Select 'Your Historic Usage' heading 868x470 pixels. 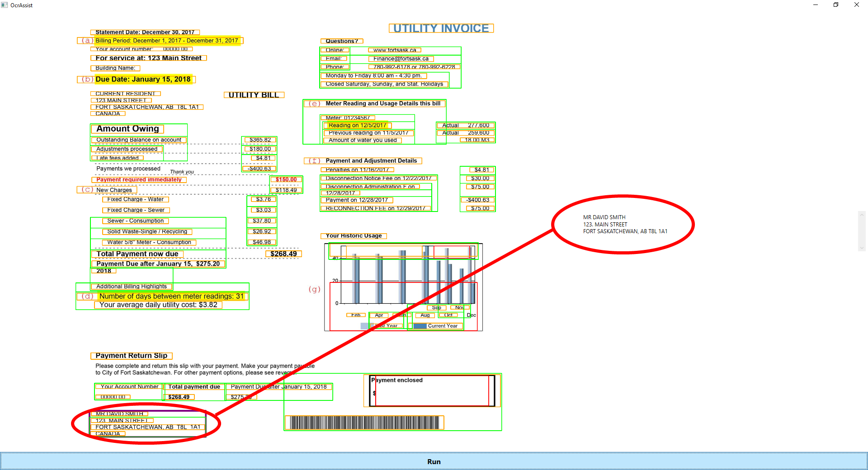coord(354,236)
